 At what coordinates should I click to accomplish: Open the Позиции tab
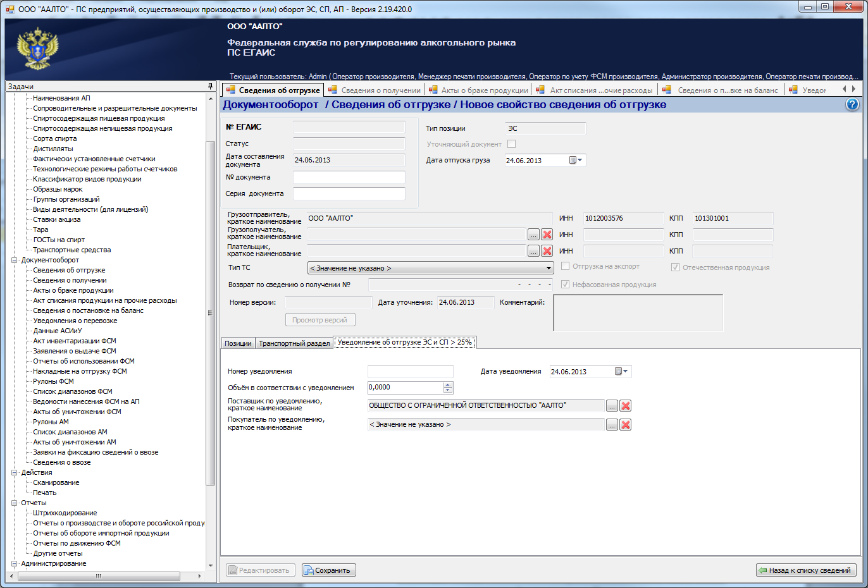coord(239,343)
